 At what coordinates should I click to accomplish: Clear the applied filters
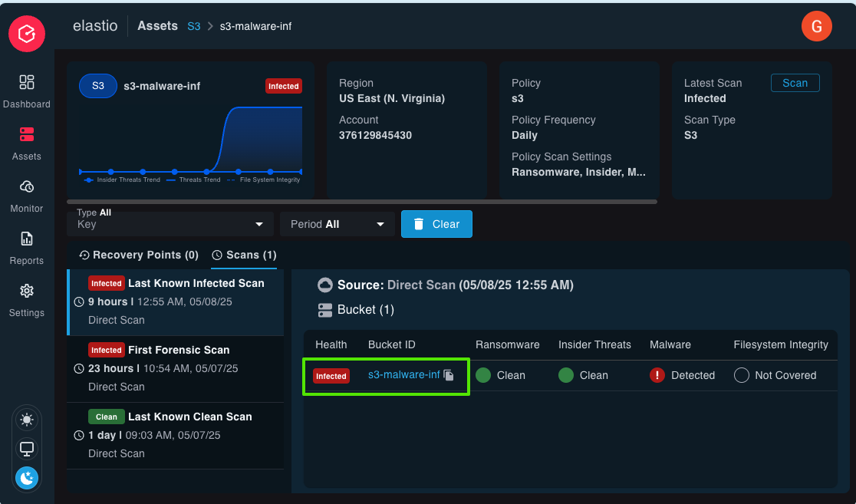coord(436,224)
